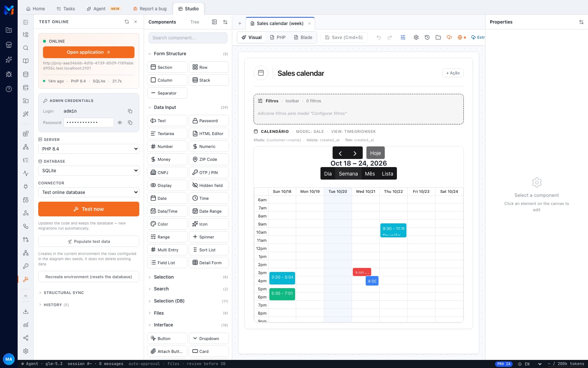Image resolution: width=588 pixels, height=368 pixels.
Task: Select the Studio tab
Action: (x=188, y=9)
